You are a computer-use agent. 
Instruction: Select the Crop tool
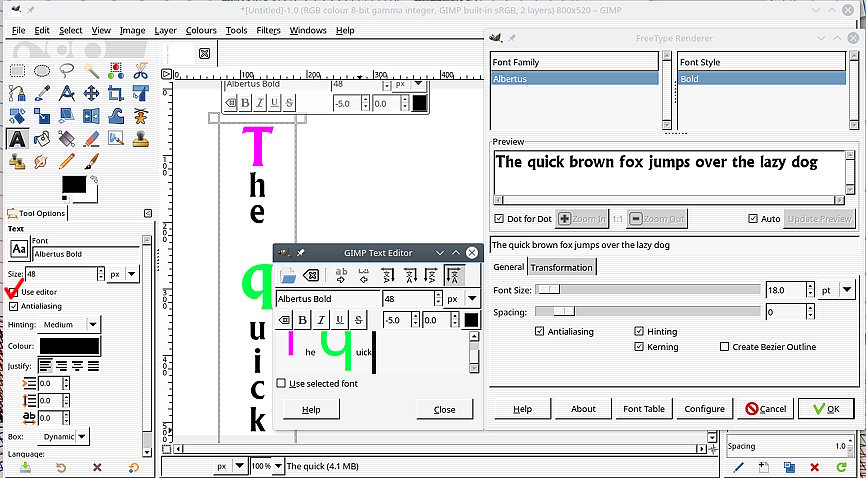[116, 93]
